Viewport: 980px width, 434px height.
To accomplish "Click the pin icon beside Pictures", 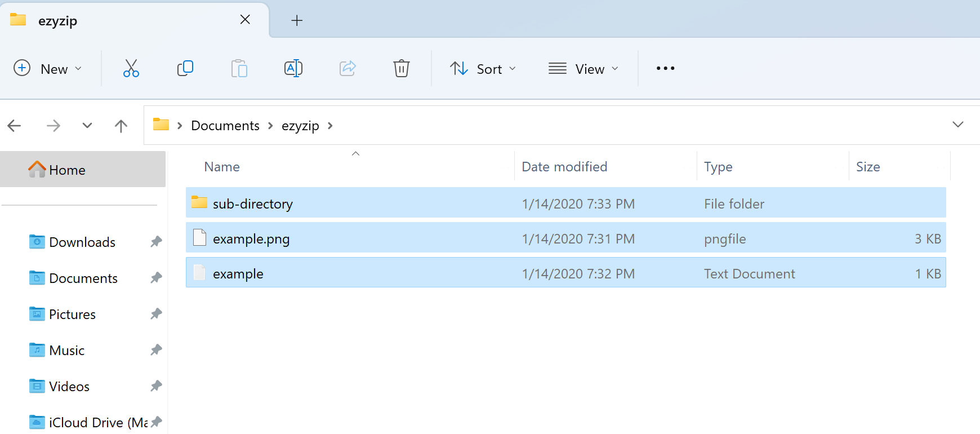I will coord(157,314).
